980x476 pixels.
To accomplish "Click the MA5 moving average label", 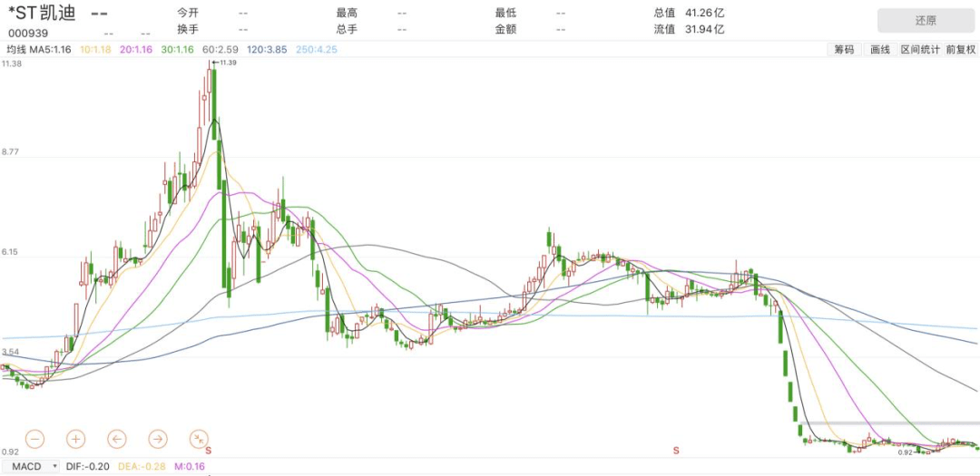I will click(49, 49).
